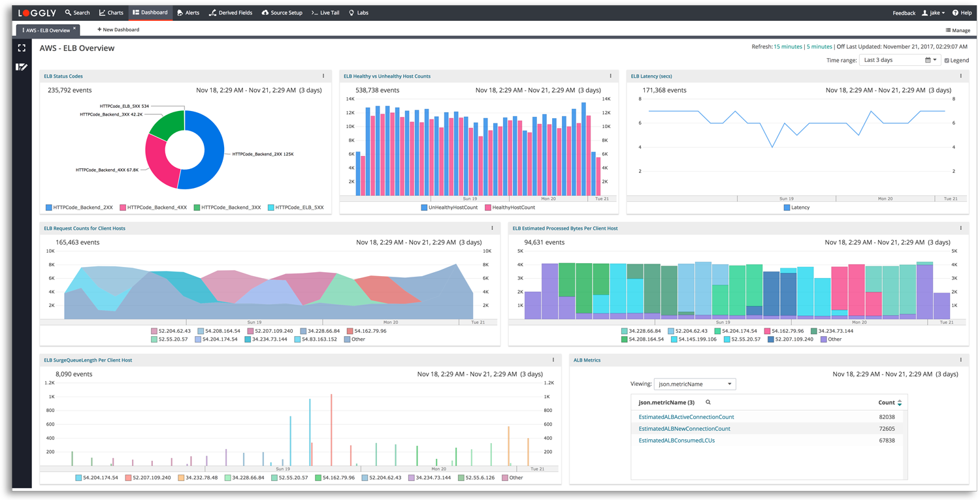Open ALB Metrics widget options menu
The height and width of the screenshot is (500, 980).
[x=960, y=360]
